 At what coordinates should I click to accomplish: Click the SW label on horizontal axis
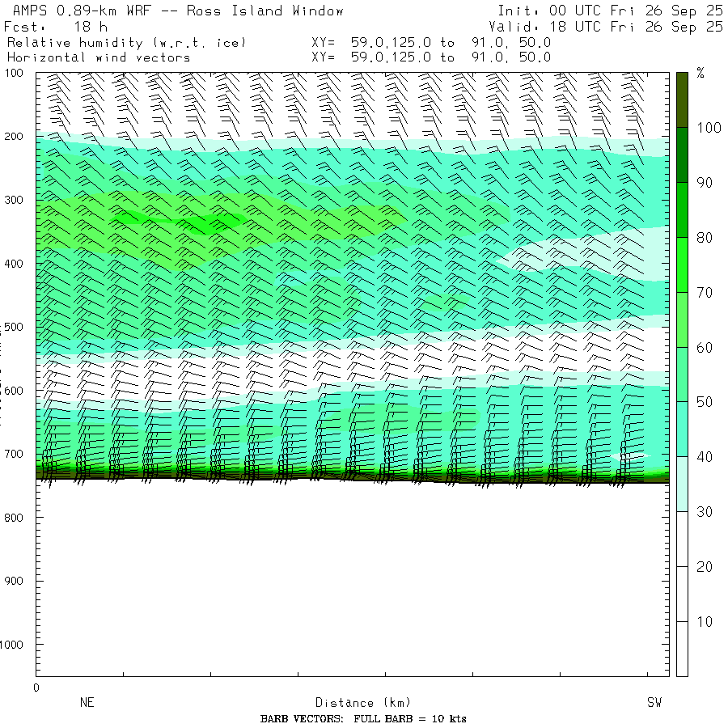(654, 703)
